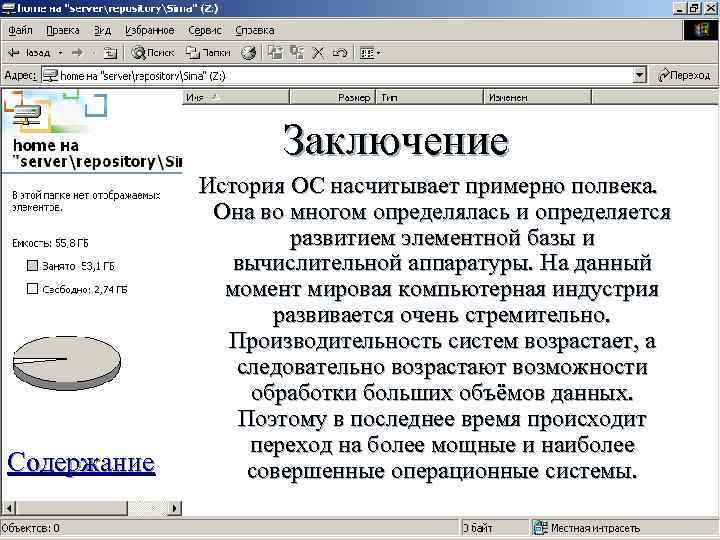Image resolution: width=720 pixels, height=540 pixels.
Task: Open the address bar dropdown arrow
Action: pos(639,75)
